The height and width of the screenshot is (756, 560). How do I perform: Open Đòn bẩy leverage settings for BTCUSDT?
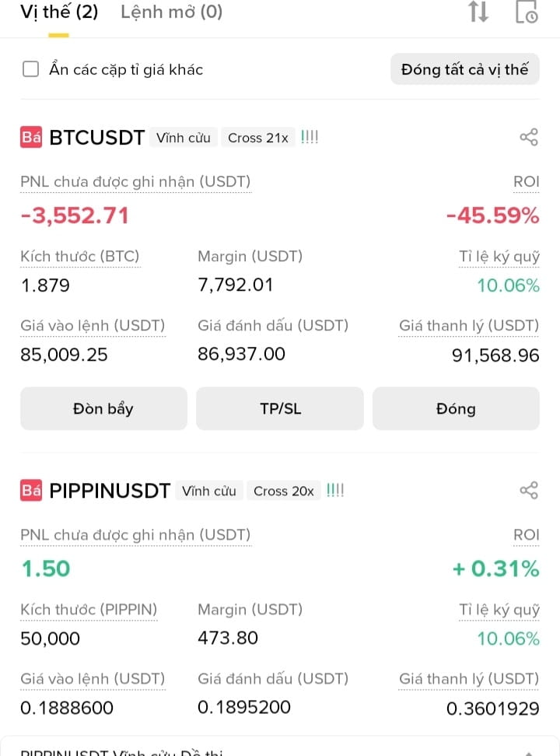tap(103, 408)
